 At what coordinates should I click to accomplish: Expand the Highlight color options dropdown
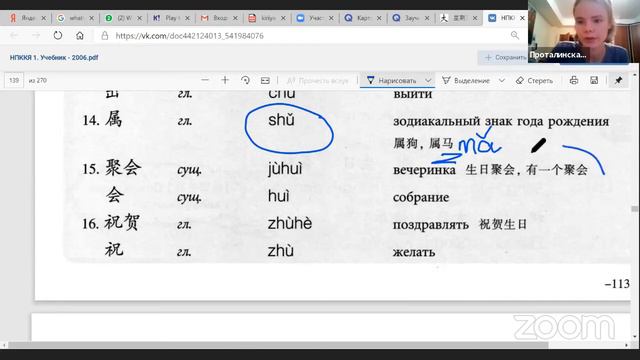click(502, 81)
